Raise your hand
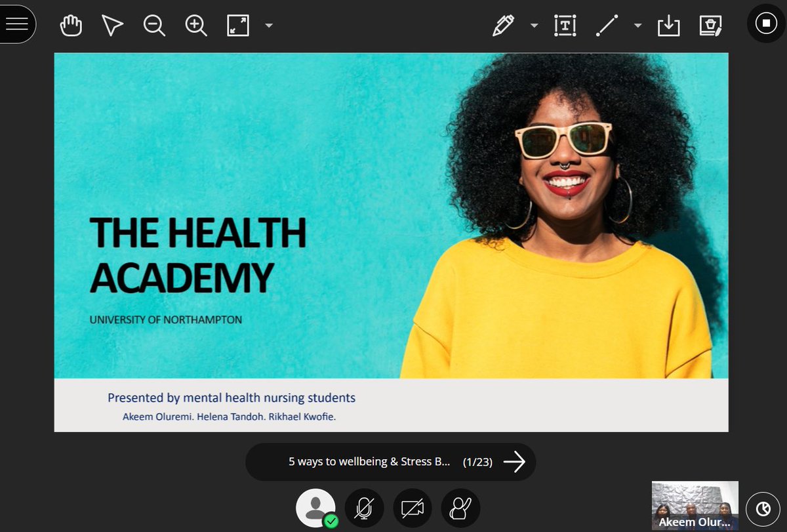 coord(461,508)
